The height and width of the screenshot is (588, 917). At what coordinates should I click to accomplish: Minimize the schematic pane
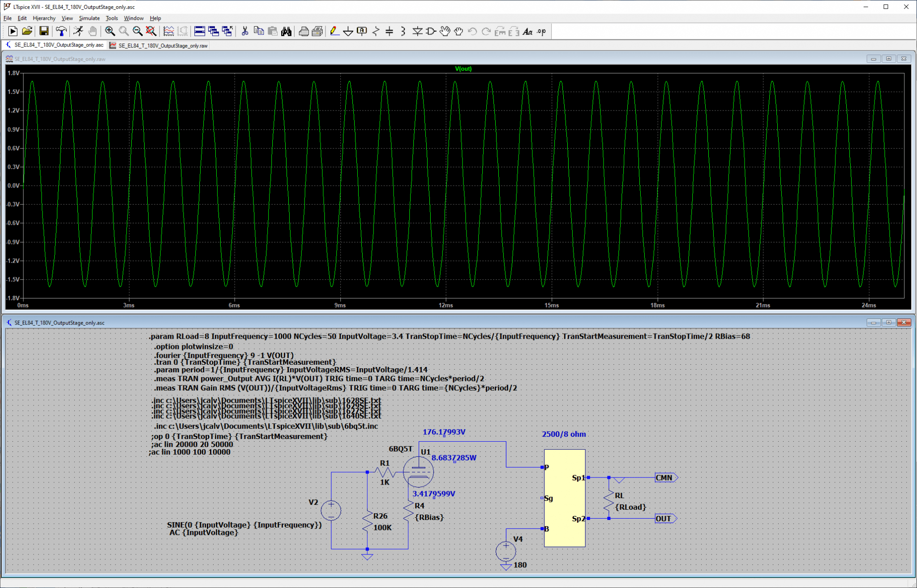(x=873, y=322)
